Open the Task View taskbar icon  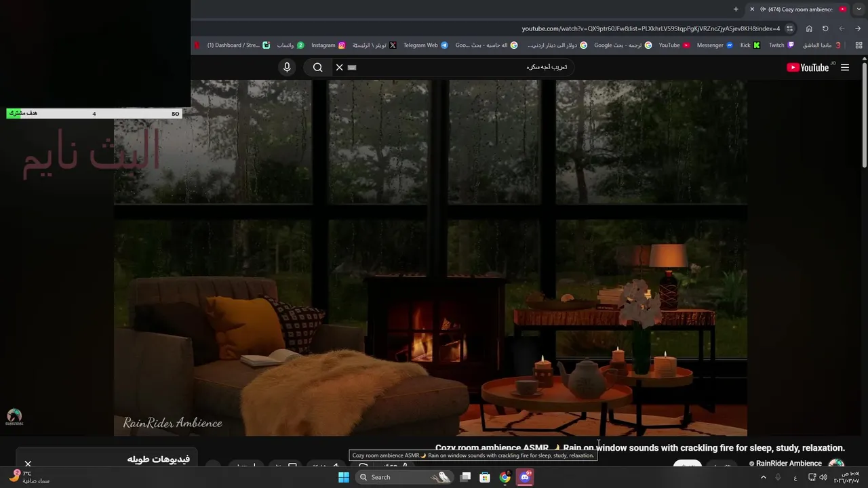(x=465, y=477)
